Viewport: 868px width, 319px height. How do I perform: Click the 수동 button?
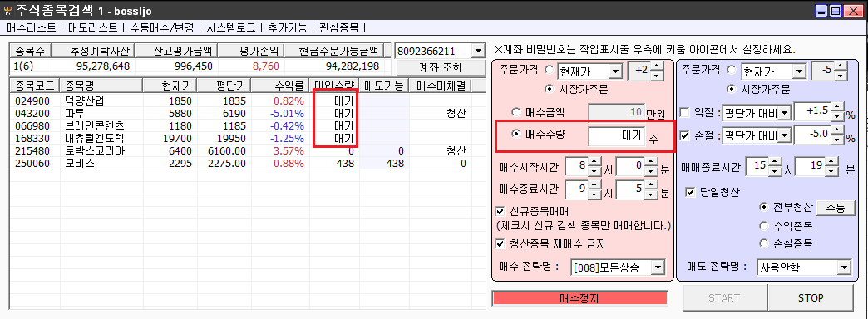[836, 208]
